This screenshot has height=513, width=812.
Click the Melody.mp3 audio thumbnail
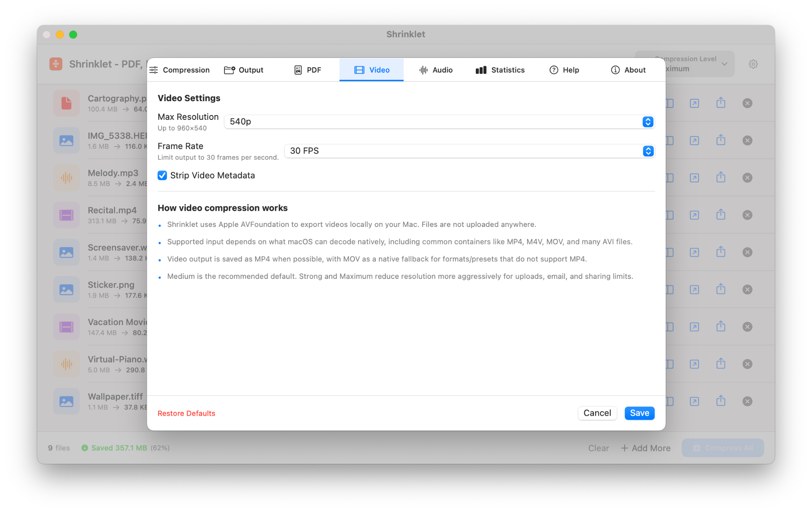click(67, 178)
